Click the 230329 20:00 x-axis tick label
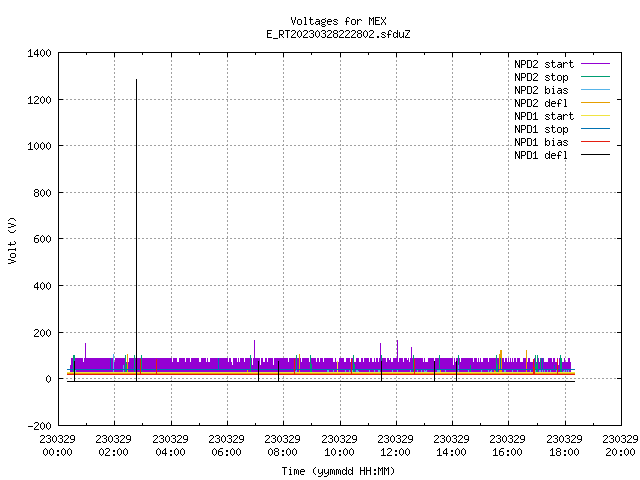The image size is (640, 480). (x=620, y=446)
